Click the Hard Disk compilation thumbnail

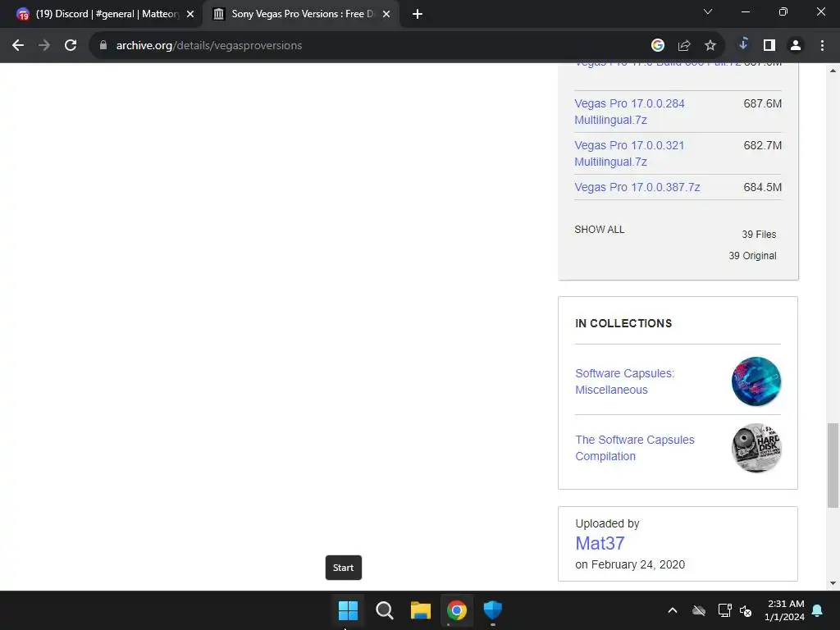[756, 448]
